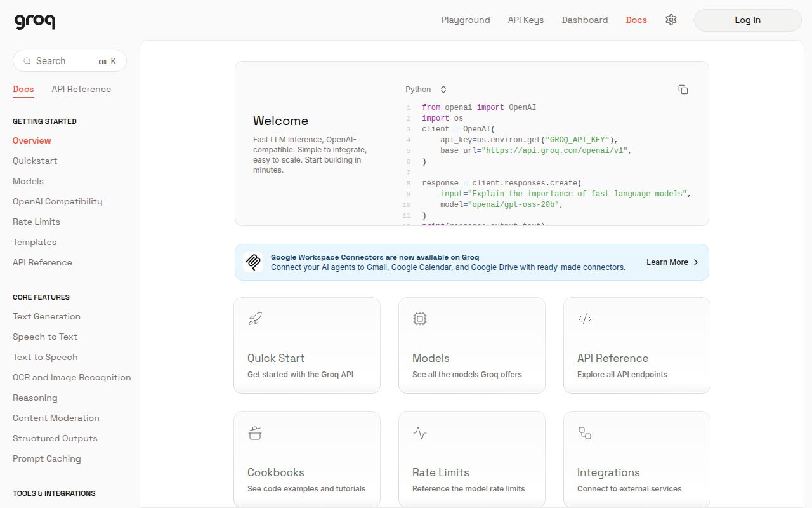
Task: Click the search magnifier icon
Action: point(27,61)
